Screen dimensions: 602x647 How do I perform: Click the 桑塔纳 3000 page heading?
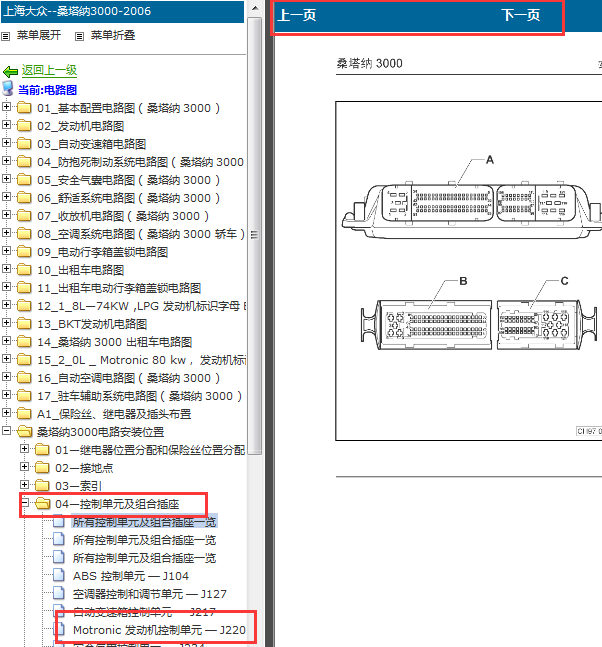(x=369, y=63)
